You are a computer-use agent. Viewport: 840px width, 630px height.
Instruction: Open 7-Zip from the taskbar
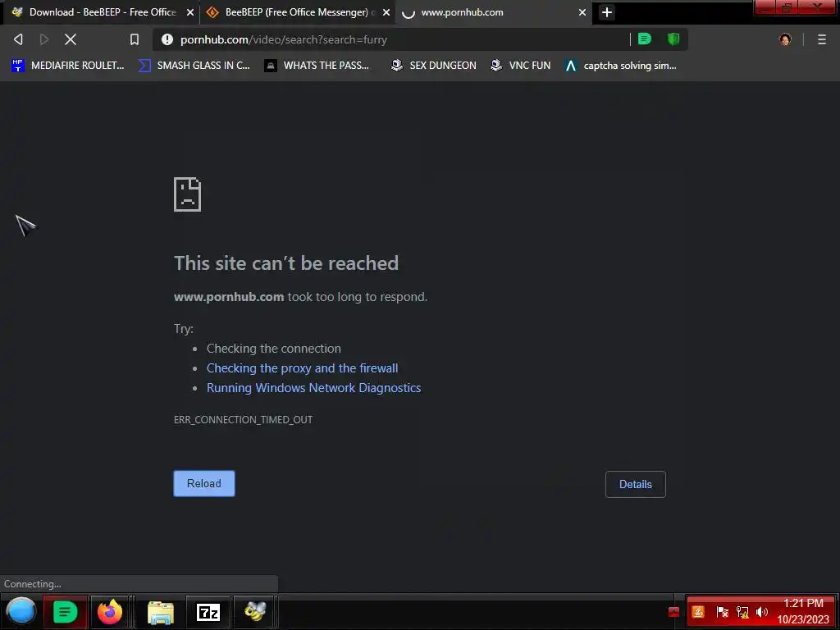pos(208,612)
